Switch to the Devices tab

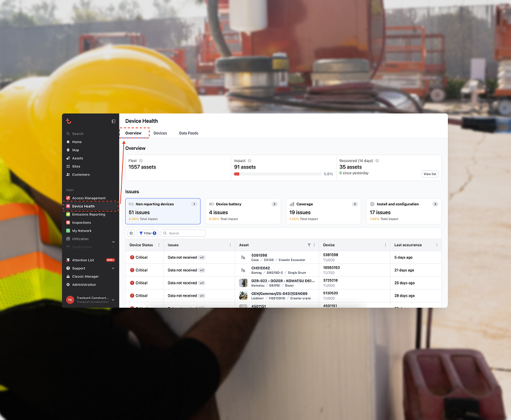160,133
